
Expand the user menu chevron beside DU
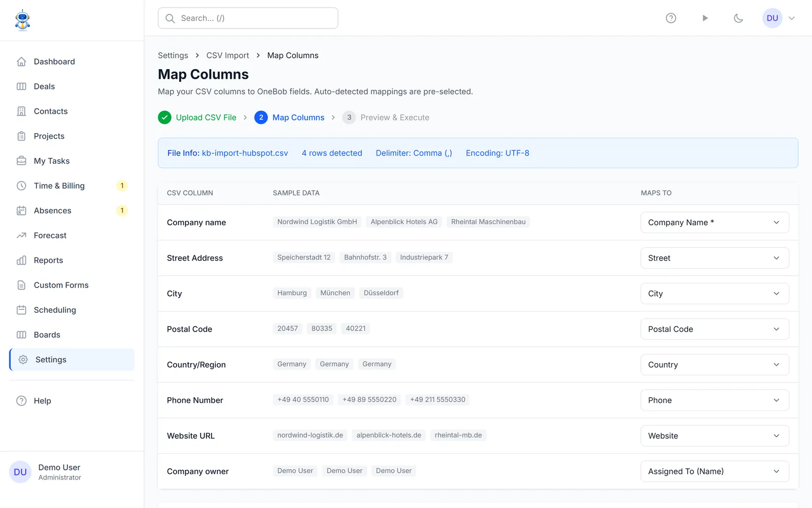pyautogui.click(x=792, y=18)
